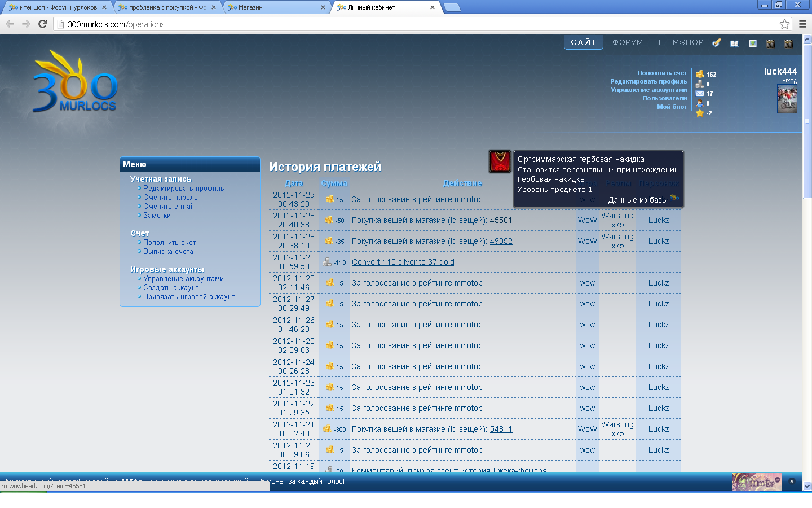Open item link 49052
The width and height of the screenshot is (812, 508).
tap(501, 241)
